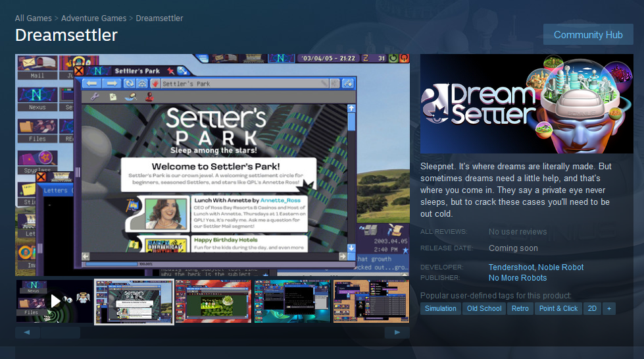644x359 pixels.
Task: Select the dark terminal screenshot thumbnail
Action: 292,302
